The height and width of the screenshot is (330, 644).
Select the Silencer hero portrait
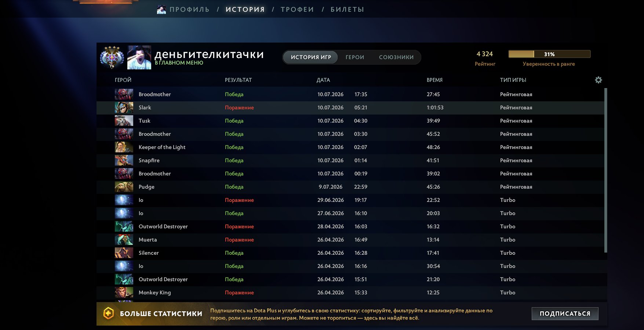(x=124, y=253)
